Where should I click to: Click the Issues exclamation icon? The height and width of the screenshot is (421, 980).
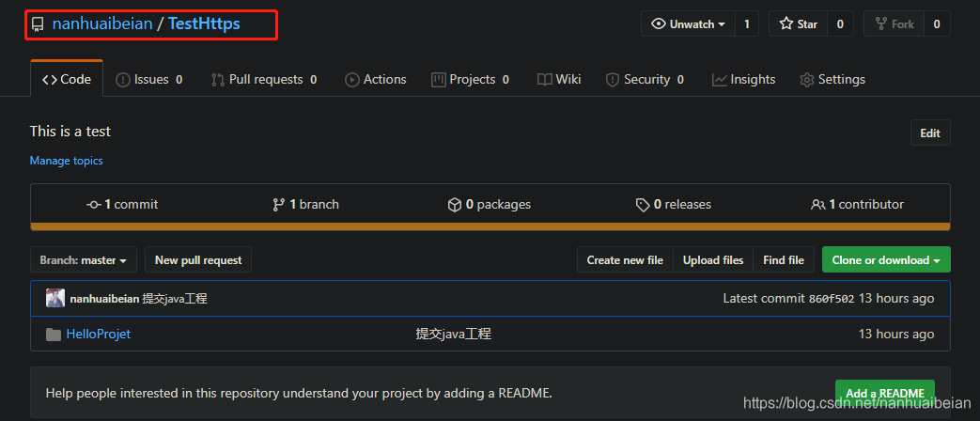pyautogui.click(x=123, y=79)
